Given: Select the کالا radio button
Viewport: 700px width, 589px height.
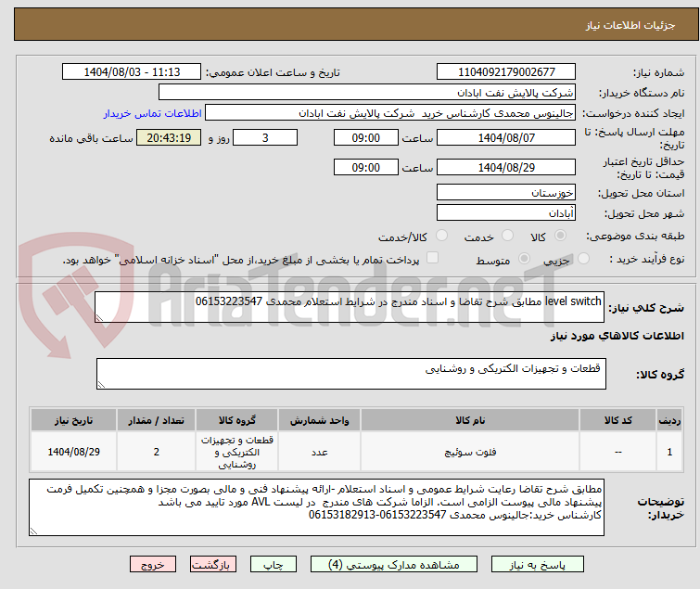Looking at the screenshot, I should tap(560, 236).
